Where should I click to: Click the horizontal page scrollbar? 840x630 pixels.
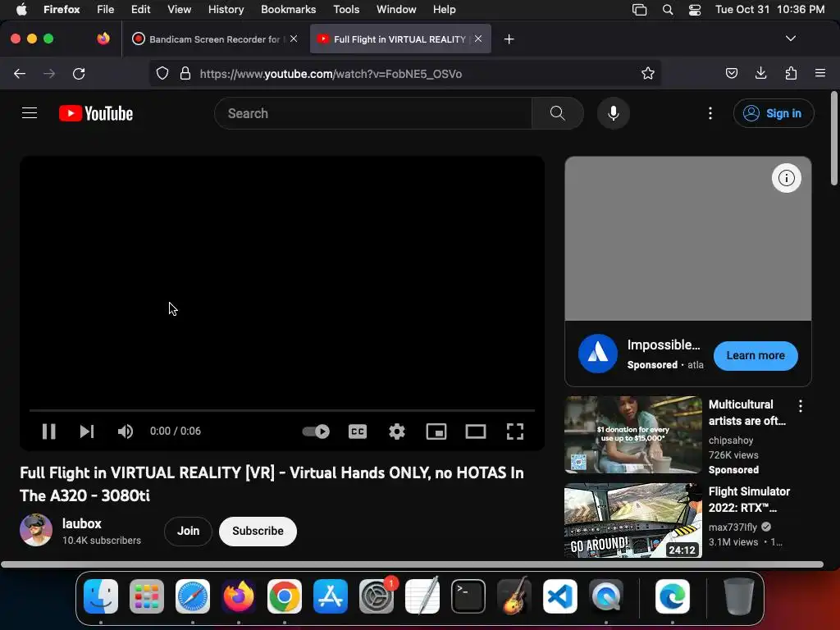412,564
